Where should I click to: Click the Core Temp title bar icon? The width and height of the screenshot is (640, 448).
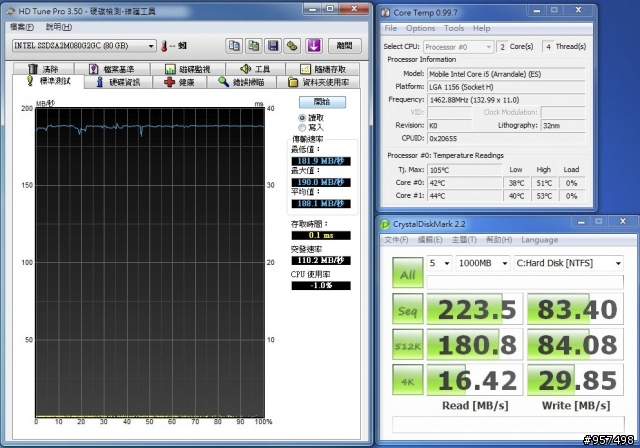(x=385, y=13)
